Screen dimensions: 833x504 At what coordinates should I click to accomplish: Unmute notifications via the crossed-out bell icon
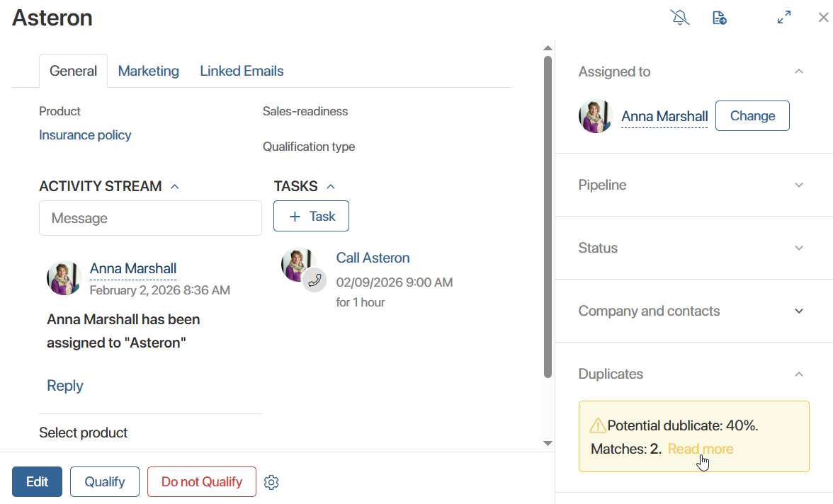pos(680,17)
